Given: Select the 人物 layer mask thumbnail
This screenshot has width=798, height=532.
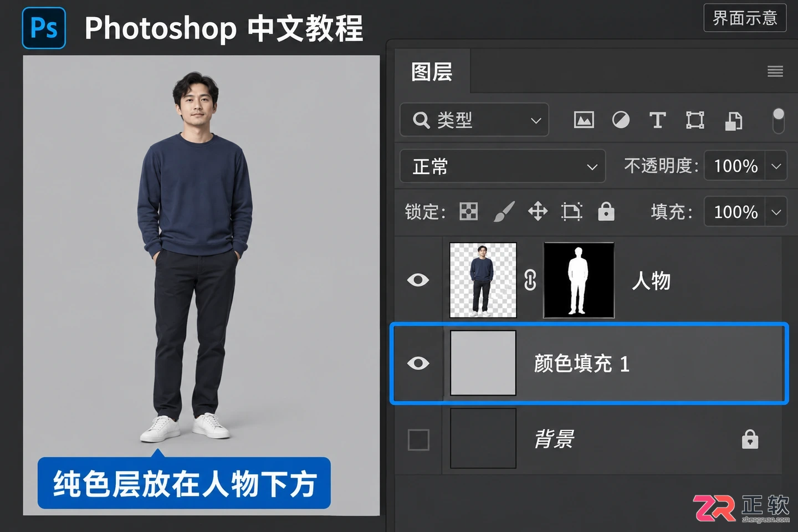Looking at the screenshot, I should click(x=579, y=280).
